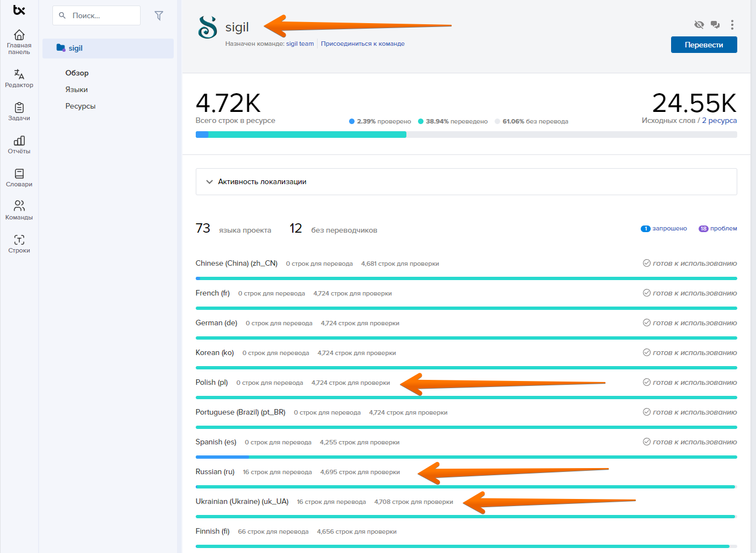Click the 2.39% проверено legend

coord(380,121)
